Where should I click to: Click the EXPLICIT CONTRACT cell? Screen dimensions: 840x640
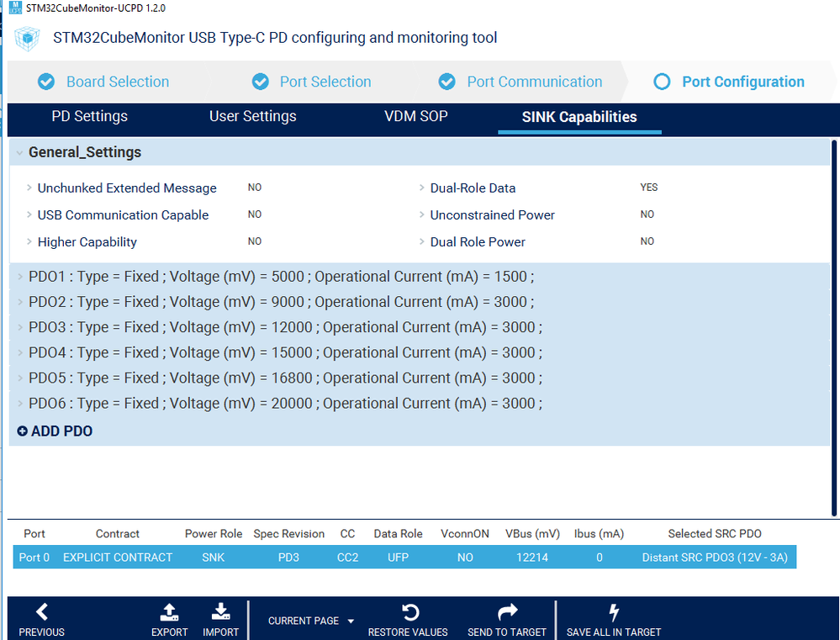pos(118,558)
